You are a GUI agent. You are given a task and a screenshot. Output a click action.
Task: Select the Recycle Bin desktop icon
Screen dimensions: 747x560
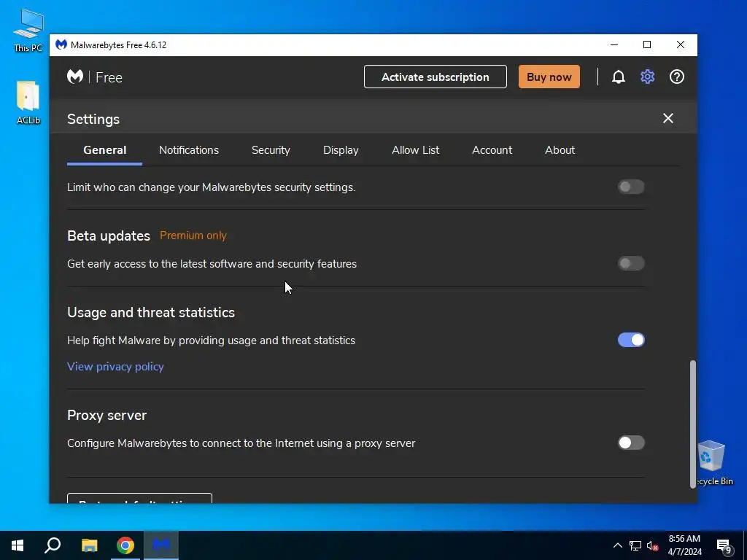tap(712, 463)
